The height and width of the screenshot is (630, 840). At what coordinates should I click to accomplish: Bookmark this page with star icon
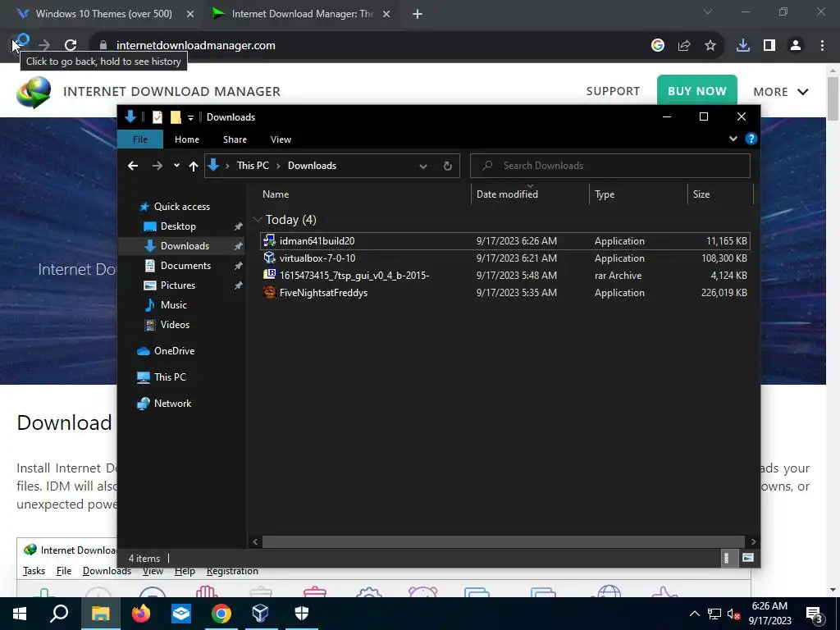(x=710, y=46)
